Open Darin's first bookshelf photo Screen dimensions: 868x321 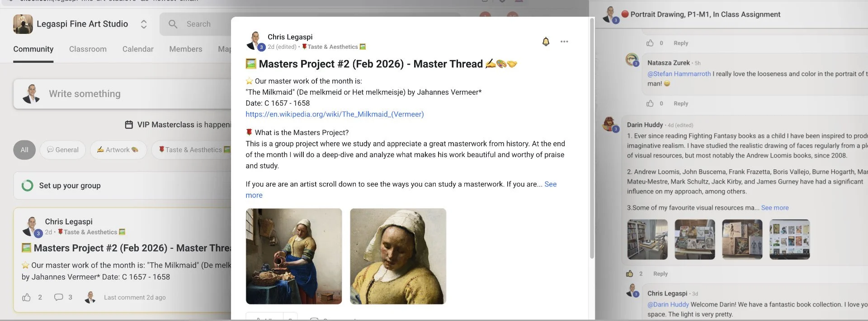point(647,239)
